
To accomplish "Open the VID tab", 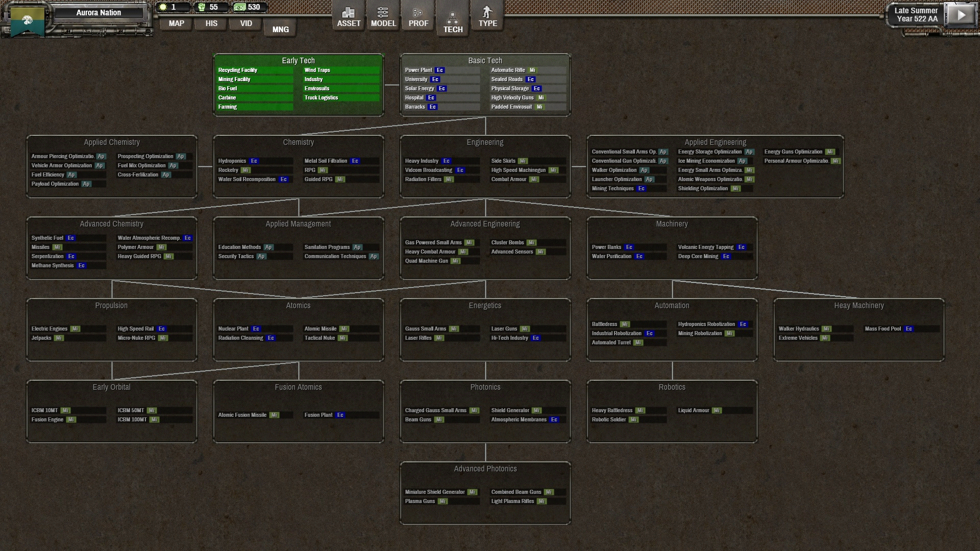I will click(246, 23).
